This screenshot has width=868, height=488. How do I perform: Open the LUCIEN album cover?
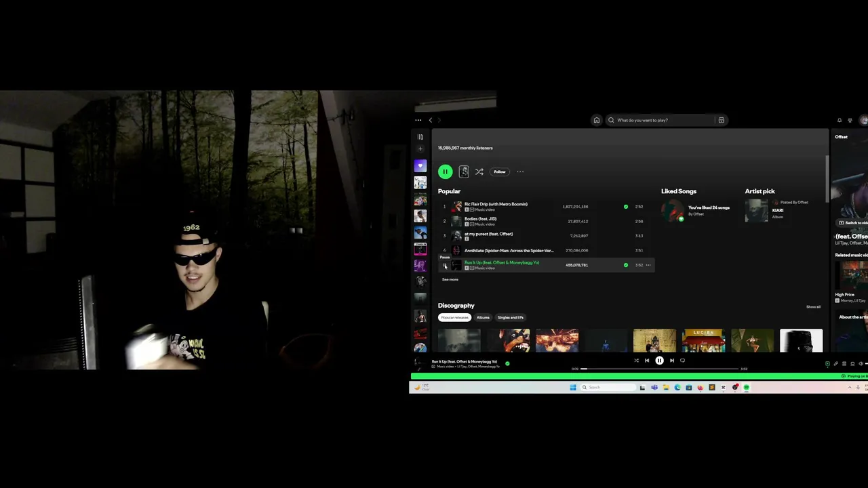click(x=703, y=341)
